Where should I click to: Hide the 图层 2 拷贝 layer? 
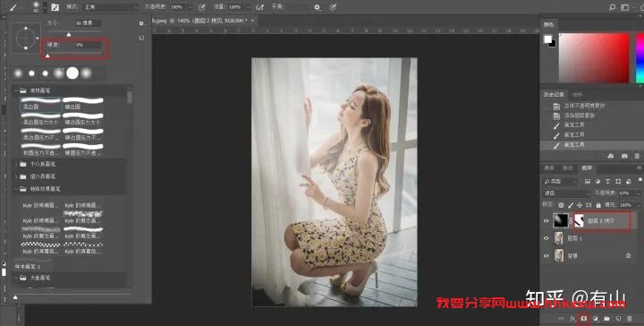547,220
